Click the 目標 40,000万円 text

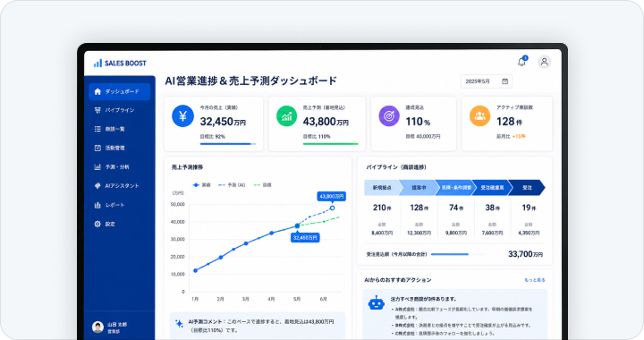click(422, 136)
